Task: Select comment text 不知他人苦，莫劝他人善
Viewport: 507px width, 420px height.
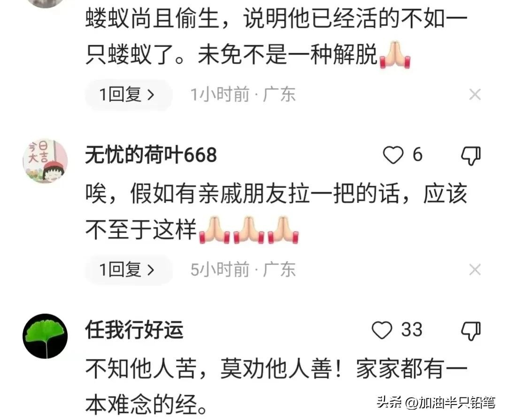Action: click(x=209, y=368)
